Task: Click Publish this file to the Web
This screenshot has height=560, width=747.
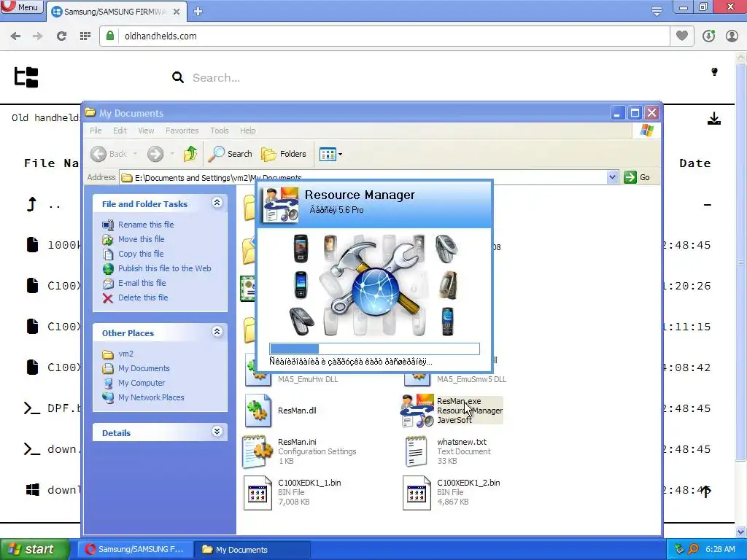Action: click(x=164, y=268)
